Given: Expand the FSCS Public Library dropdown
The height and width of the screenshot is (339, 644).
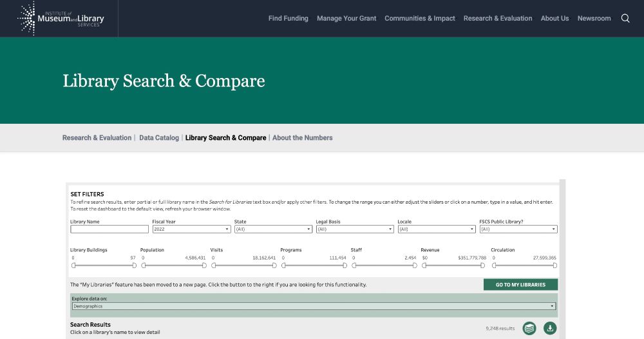Looking at the screenshot, I should pos(518,229).
